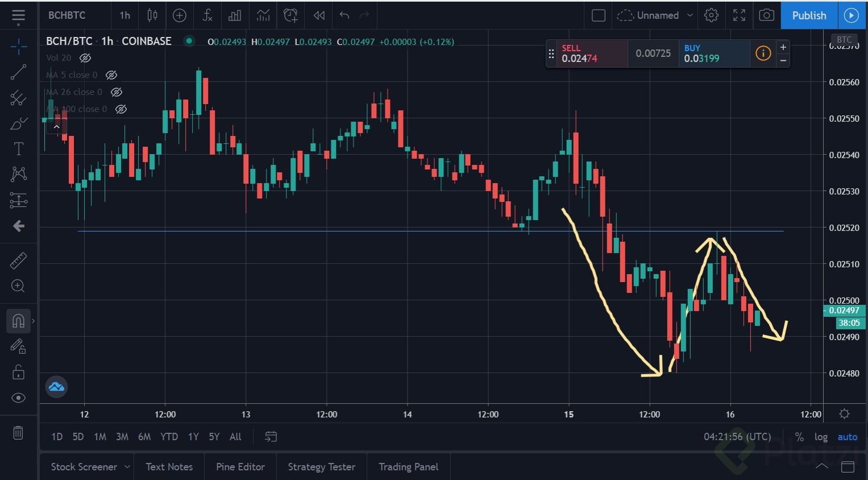Remove all drawings with the trash icon

point(18,433)
